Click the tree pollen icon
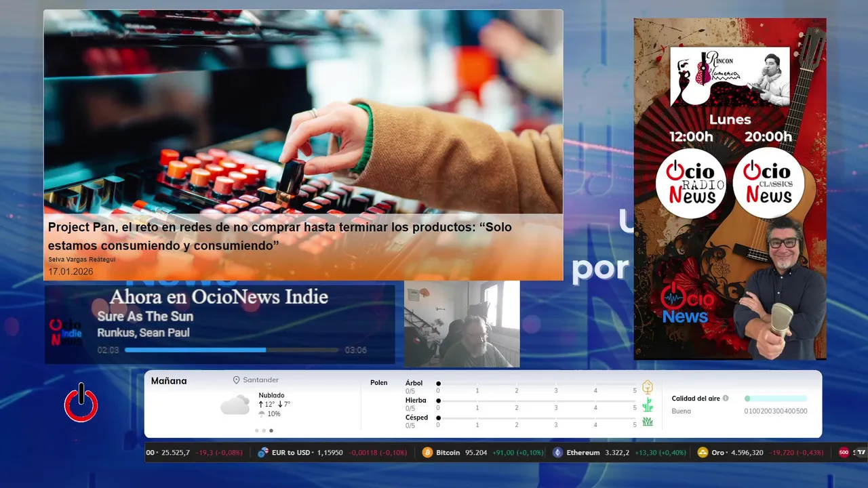Viewport: 868px width, 488px height. (648, 387)
